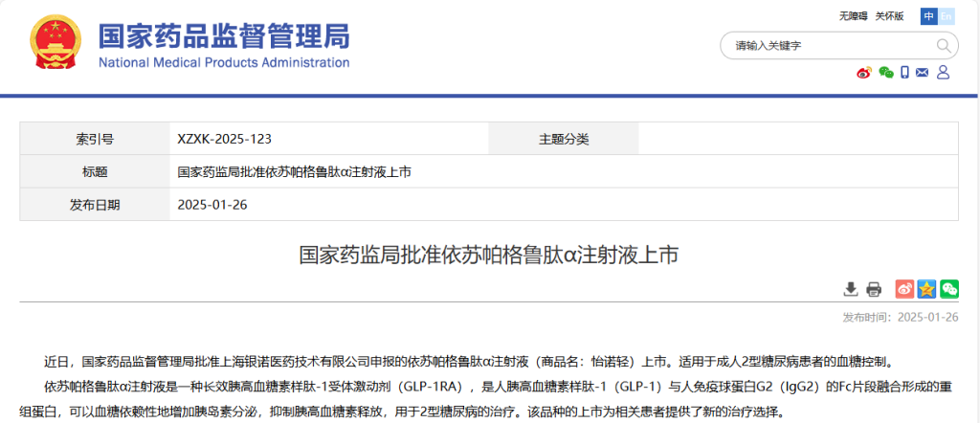Share to QZone star icon
Screen dimensions: 980x423
click(x=926, y=289)
